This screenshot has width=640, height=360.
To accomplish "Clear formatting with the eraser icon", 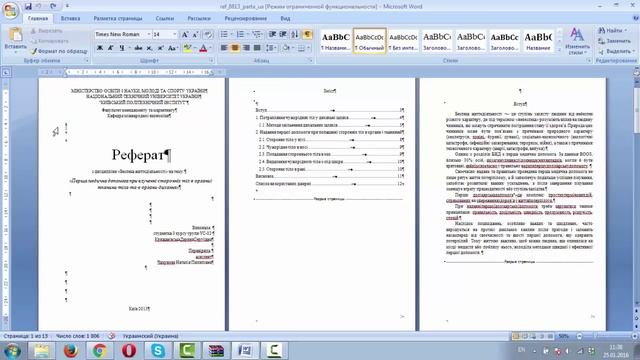I will tap(208, 34).
